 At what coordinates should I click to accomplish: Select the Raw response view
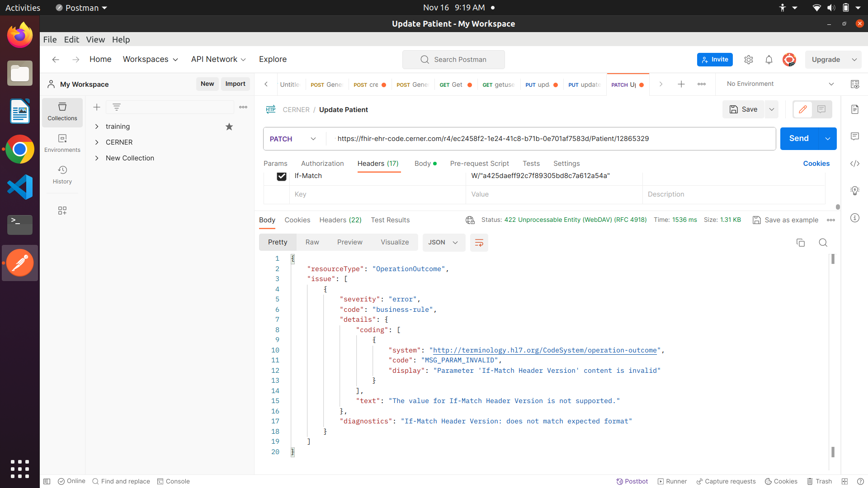pyautogui.click(x=312, y=243)
